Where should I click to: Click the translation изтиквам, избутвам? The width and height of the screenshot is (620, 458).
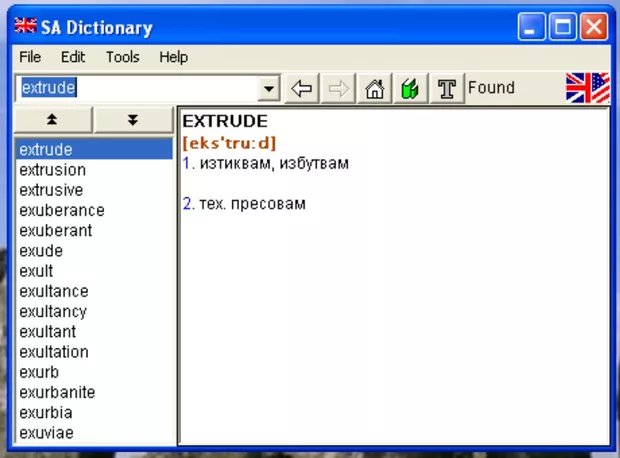pyautogui.click(x=274, y=163)
